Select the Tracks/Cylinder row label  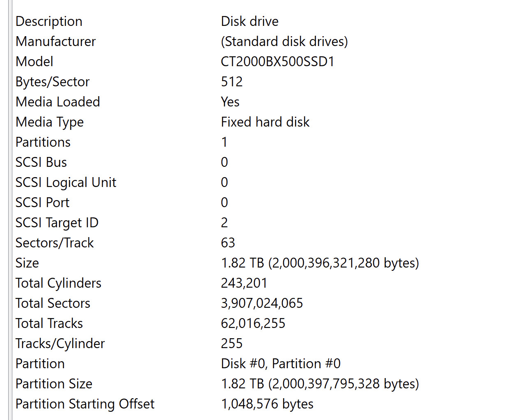click(60, 344)
